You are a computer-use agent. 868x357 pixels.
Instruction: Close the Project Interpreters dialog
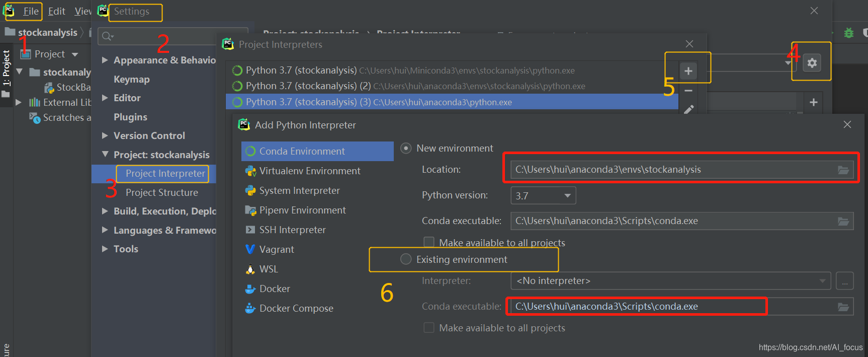coord(689,44)
